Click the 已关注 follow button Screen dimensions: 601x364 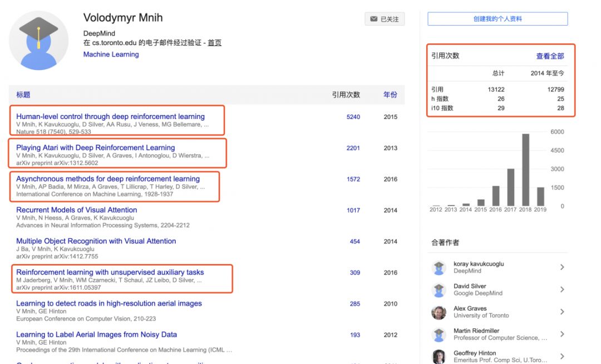pyautogui.click(x=385, y=19)
